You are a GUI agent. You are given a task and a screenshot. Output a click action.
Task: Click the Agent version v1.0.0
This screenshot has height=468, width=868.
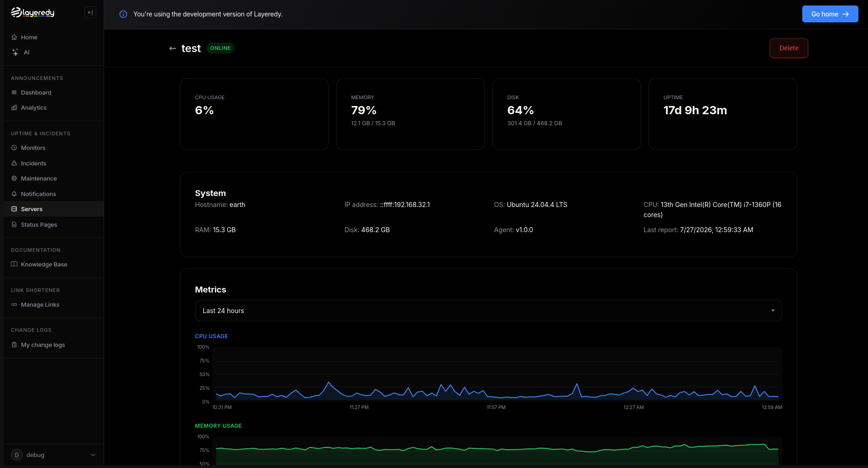(x=524, y=230)
